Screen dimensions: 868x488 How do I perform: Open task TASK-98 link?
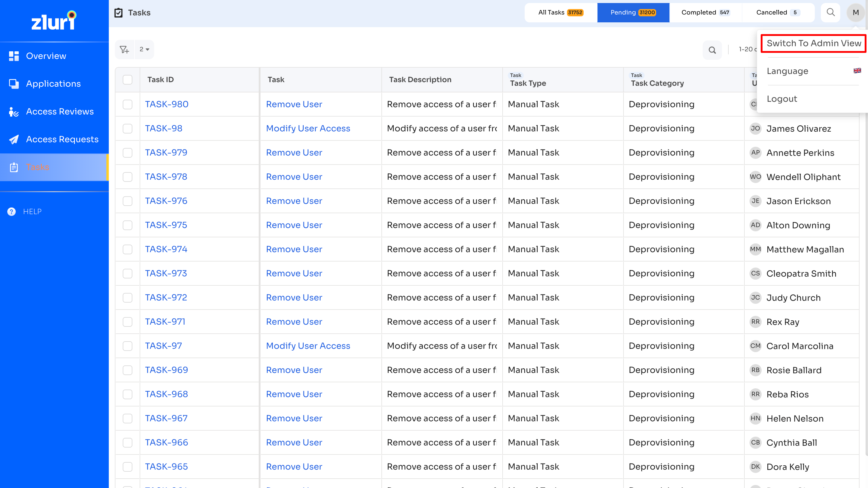click(164, 128)
